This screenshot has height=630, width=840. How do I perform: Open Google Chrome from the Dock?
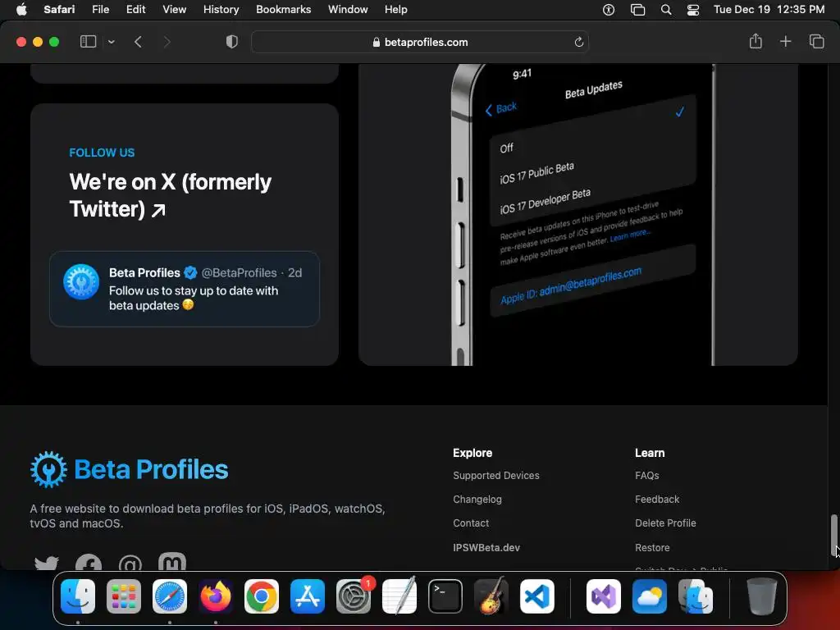click(x=262, y=596)
